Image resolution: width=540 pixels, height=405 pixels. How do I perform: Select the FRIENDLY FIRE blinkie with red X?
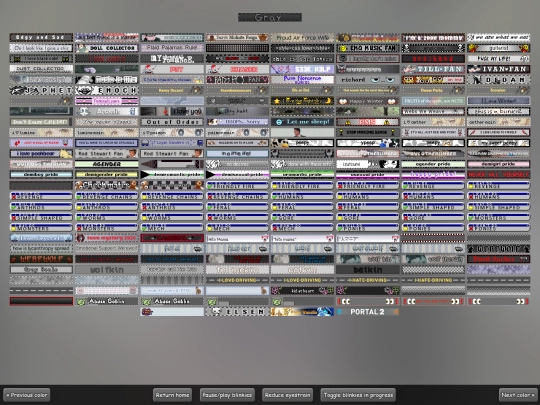(x=368, y=185)
